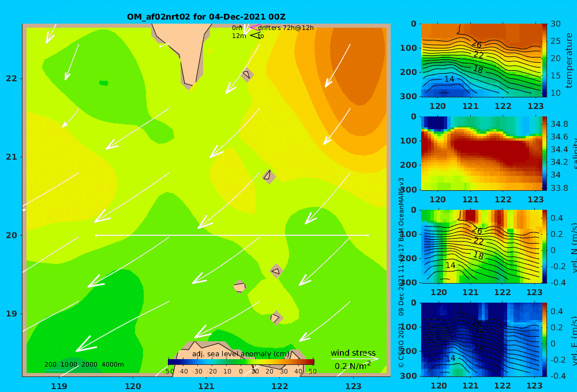Click the magenta drifter arrow in the legend
The height and width of the screenshot is (392, 577).
tap(255, 28)
